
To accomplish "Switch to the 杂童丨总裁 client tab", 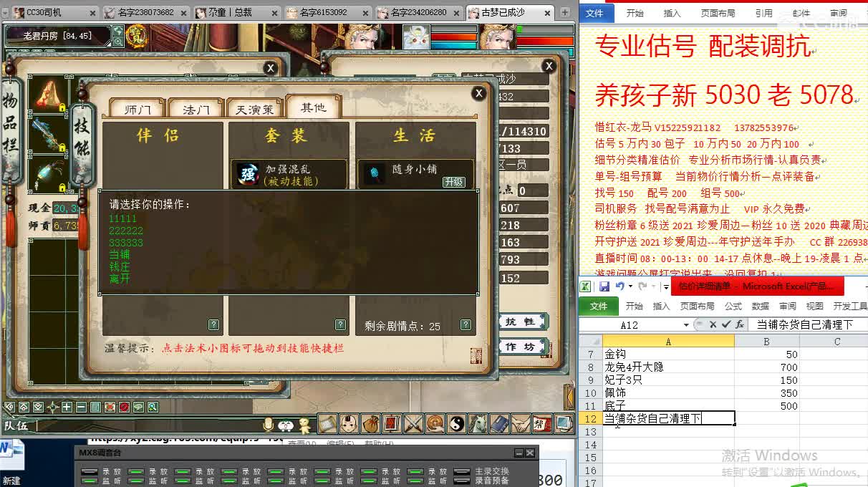I will pos(236,12).
